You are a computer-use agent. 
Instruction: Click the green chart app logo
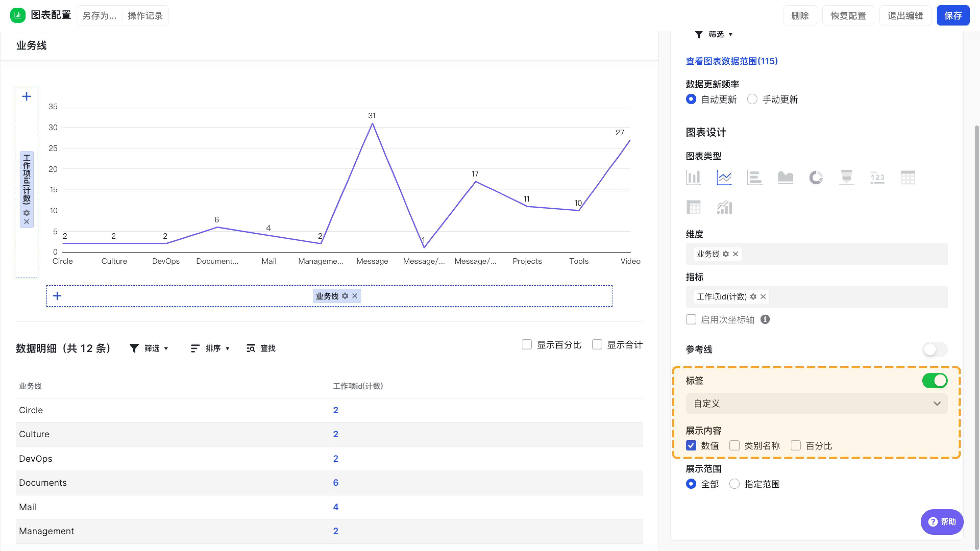(x=18, y=15)
